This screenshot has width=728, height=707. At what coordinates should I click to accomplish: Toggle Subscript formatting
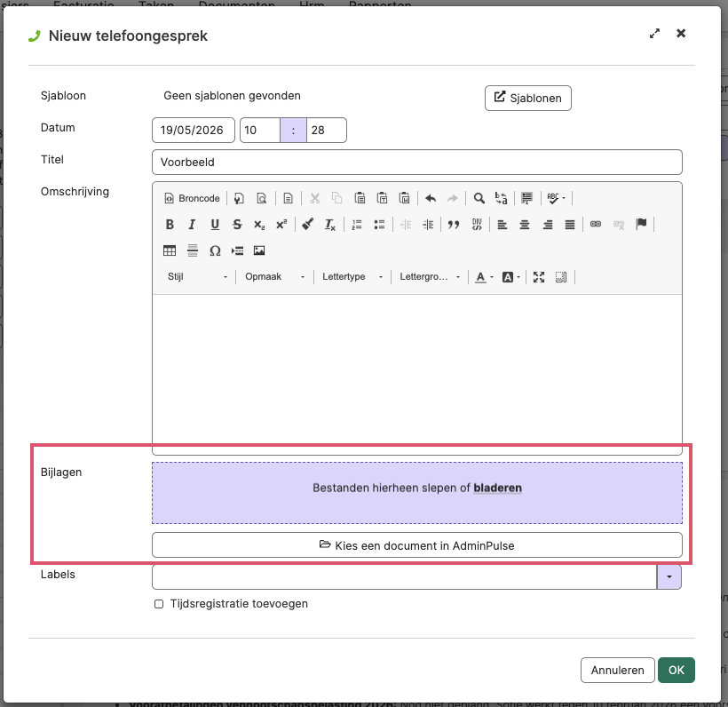click(259, 225)
